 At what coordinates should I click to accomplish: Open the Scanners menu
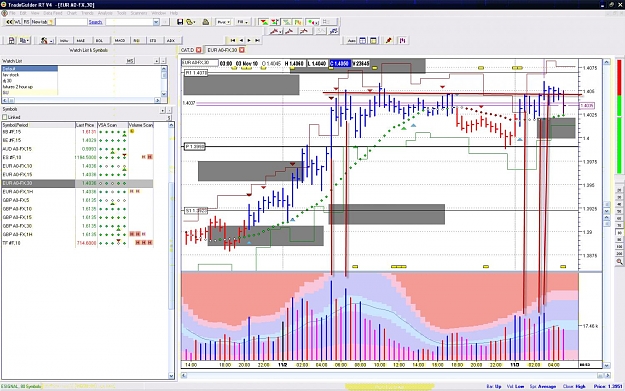(x=139, y=13)
